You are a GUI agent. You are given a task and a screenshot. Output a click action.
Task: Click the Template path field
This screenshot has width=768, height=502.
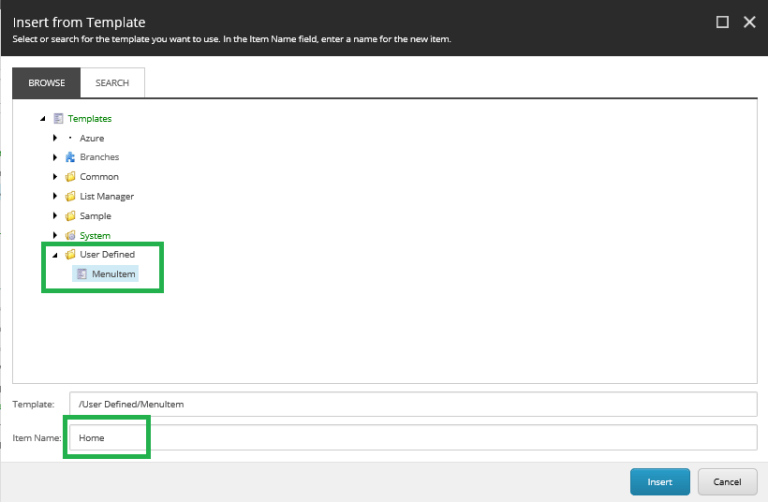[413, 405]
